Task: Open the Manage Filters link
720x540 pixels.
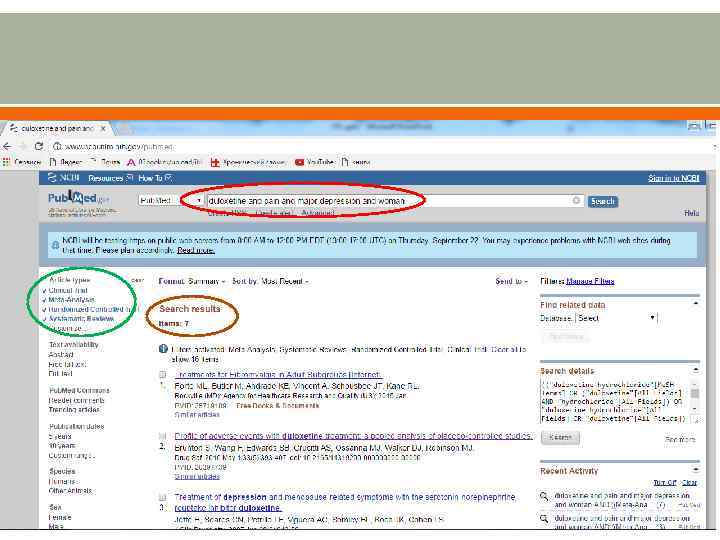Action: coord(590,281)
